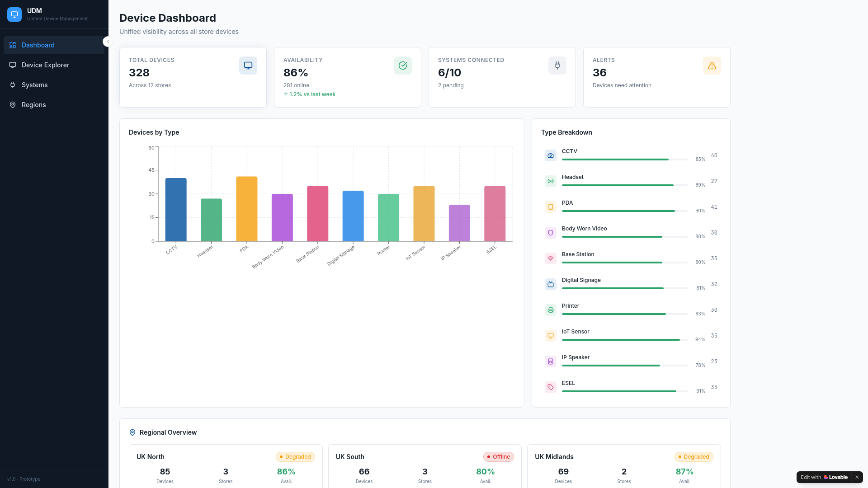Click the Device Dashboard page heading
Screen dimensions: 868x488
tap(168, 18)
